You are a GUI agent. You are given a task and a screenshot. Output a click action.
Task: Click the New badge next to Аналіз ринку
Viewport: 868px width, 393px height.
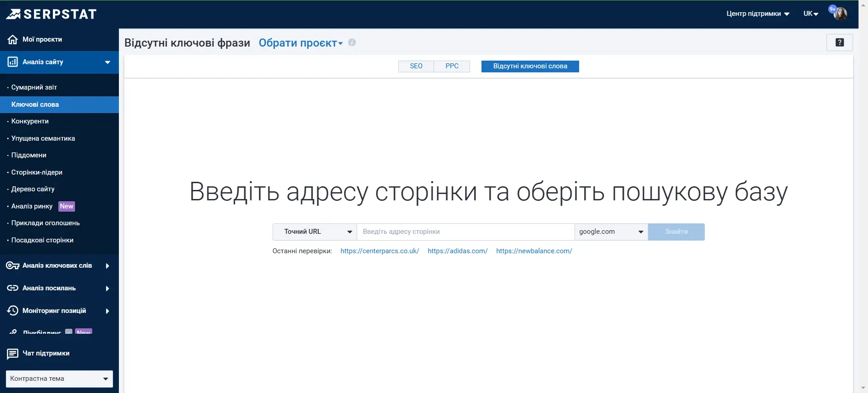pos(66,206)
